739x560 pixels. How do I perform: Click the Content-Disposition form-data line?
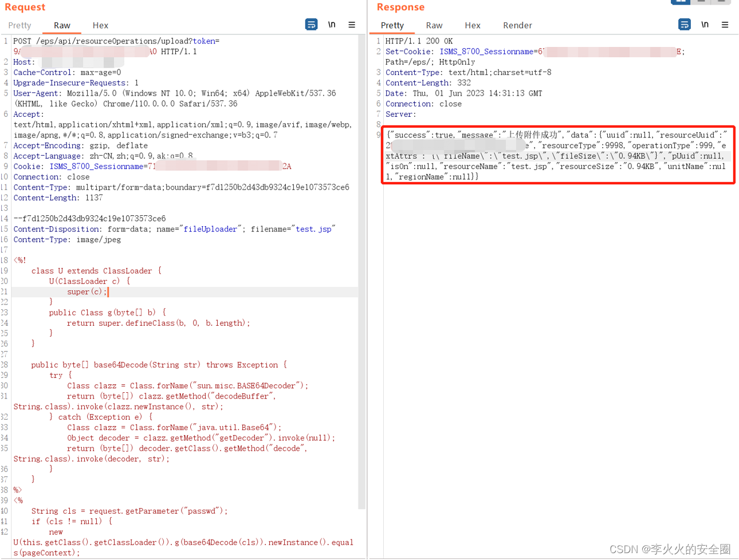(x=174, y=229)
